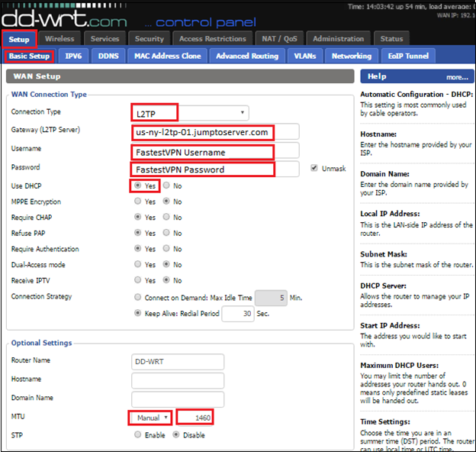Select No for Receive IPTV
The height and width of the screenshot is (452, 476).
pyautogui.click(x=166, y=280)
